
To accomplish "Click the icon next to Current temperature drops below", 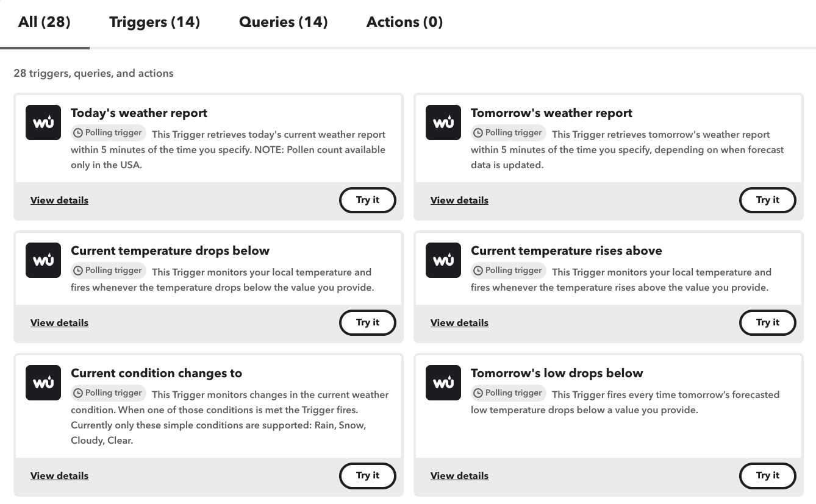I will click(43, 260).
